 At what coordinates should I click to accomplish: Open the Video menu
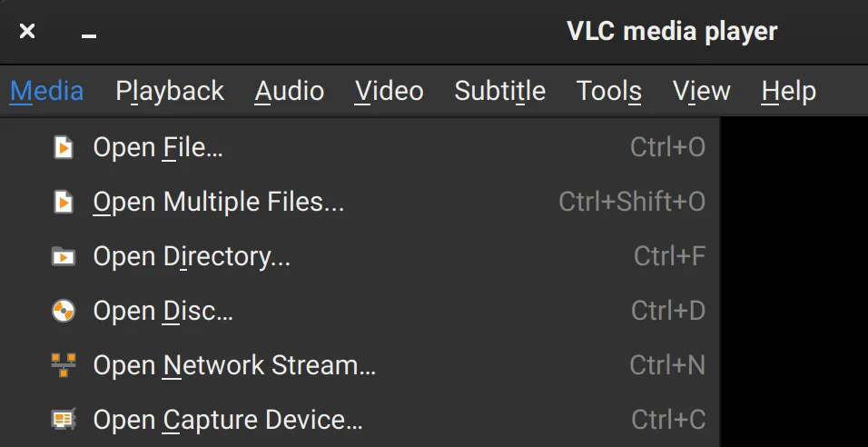coord(390,91)
